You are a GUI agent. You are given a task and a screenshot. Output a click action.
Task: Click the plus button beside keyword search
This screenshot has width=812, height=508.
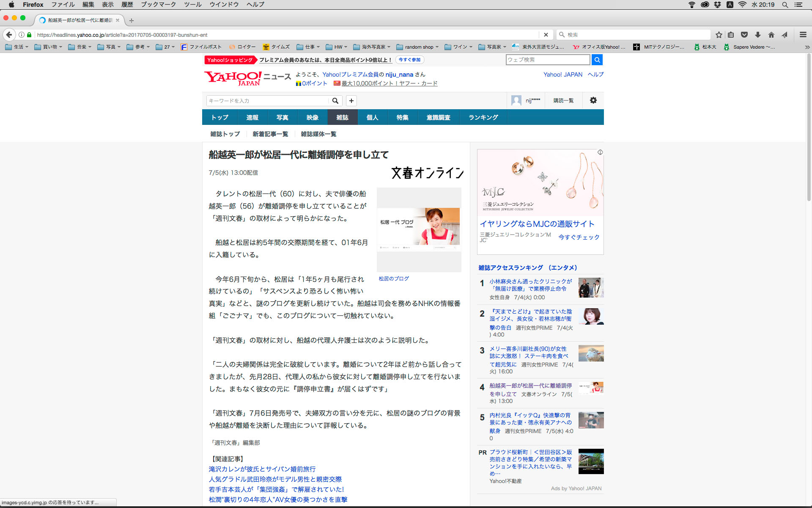[x=351, y=101]
